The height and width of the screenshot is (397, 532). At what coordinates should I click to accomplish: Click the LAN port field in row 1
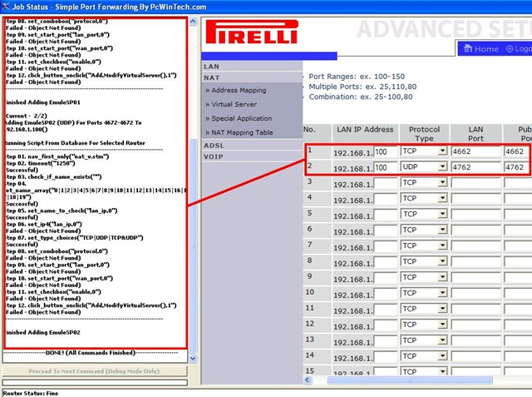(476, 151)
